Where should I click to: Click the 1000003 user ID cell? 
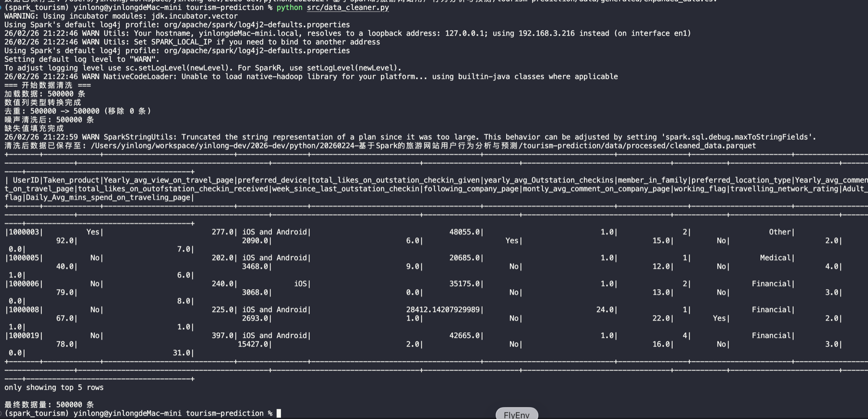click(x=24, y=232)
